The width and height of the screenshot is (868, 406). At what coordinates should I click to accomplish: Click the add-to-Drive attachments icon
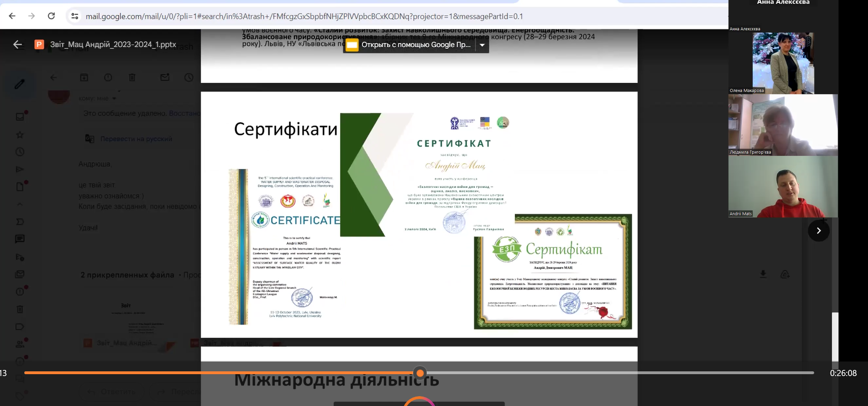[x=785, y=274]
